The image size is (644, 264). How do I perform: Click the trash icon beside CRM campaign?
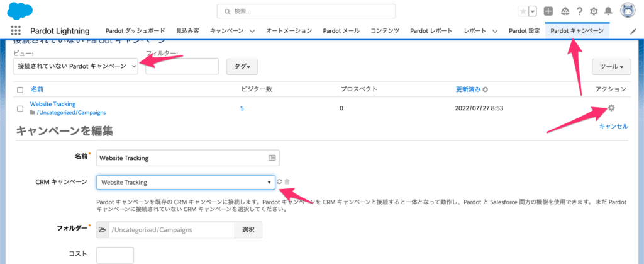coord(287,181)
